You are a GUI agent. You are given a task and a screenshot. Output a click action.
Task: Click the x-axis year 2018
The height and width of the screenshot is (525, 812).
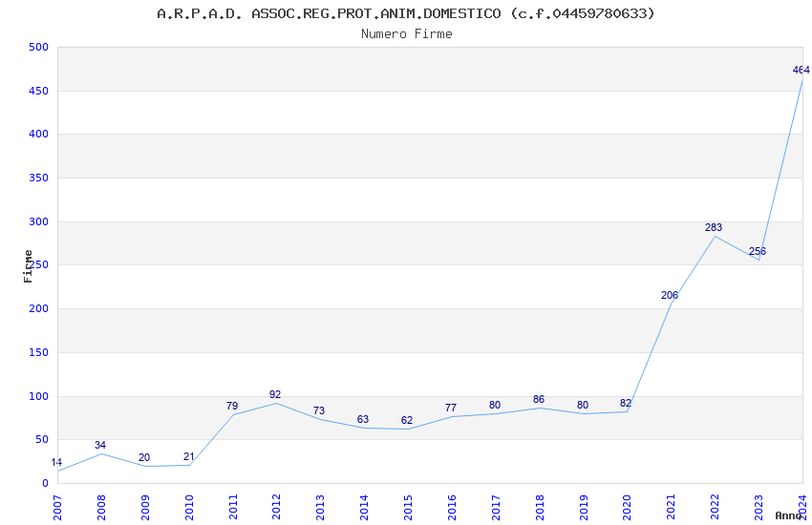pos(540,507)
